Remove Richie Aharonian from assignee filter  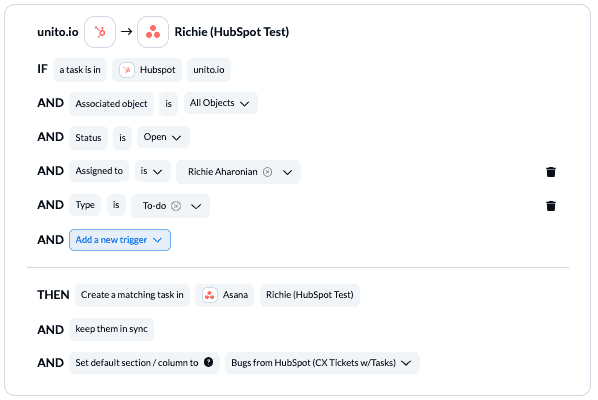268,172
